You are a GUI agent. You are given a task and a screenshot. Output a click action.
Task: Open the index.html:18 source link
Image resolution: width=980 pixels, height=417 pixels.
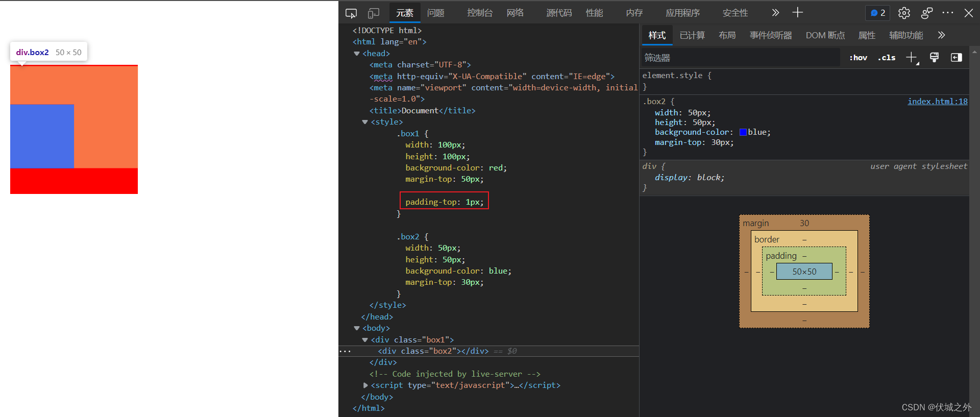click(937, 102)
